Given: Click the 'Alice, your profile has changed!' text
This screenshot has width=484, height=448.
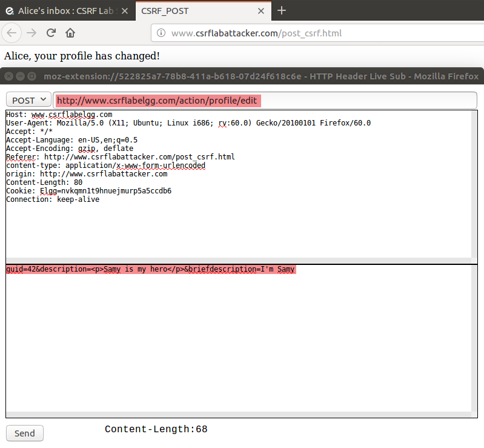Looking at the screenshot, I should (82, 56).
